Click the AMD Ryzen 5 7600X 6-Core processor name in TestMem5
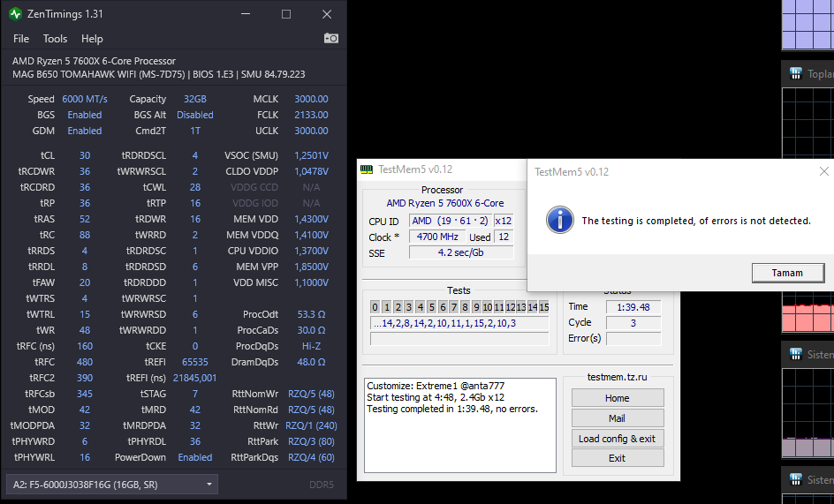834x504 pixels. click(x=445, y=203)
